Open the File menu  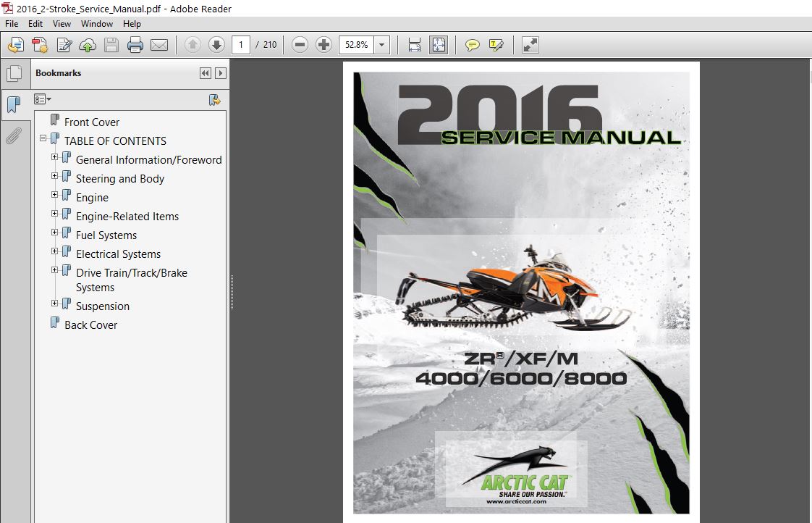point(12,23)
